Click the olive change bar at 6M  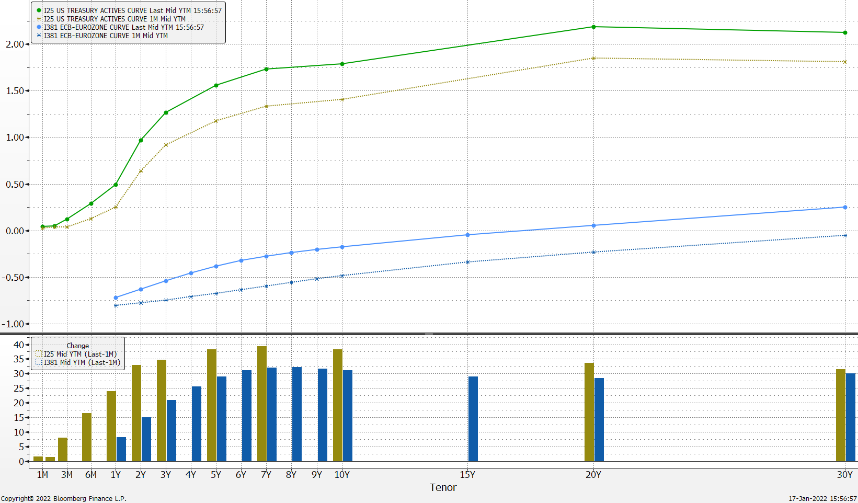(86, 437)
